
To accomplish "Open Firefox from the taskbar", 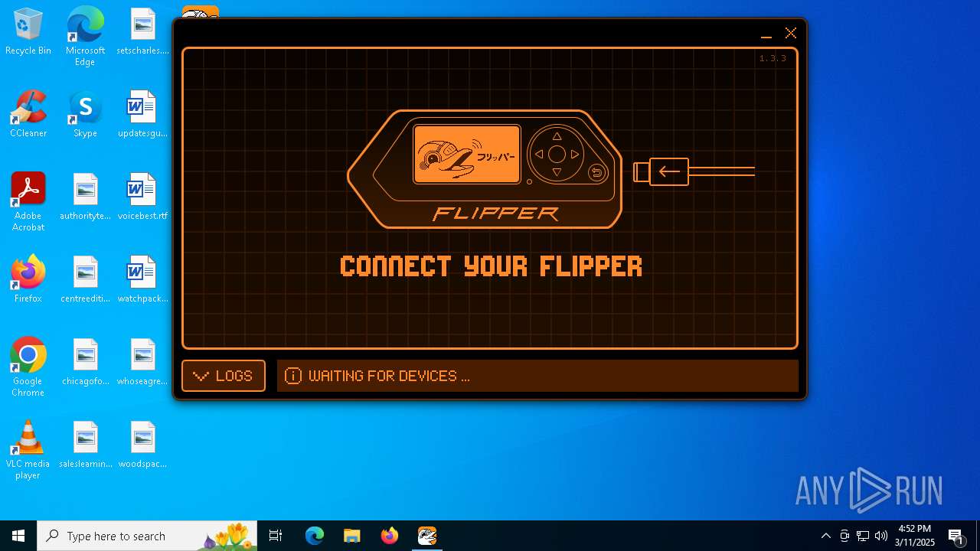I will [x=390, y=536].
